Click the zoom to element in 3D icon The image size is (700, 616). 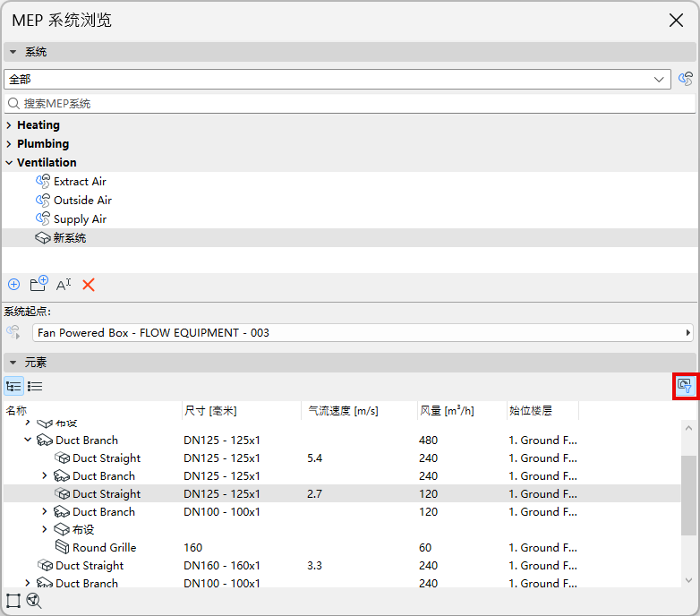coord(34,601)
